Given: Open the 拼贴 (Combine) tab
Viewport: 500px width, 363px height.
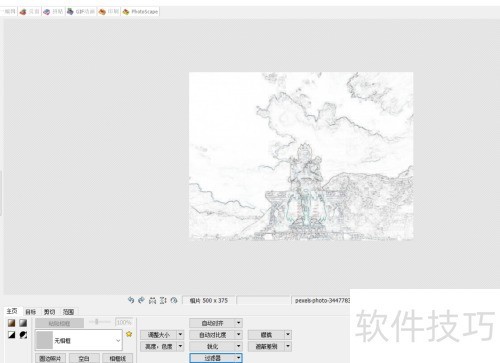Looking at the screenshot, I should click(53, 12).
